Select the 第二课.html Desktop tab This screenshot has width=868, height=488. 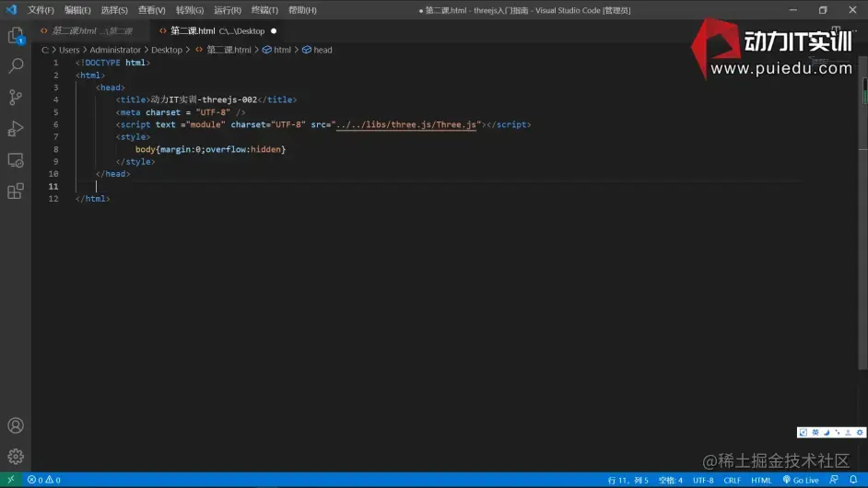point(217,31)
